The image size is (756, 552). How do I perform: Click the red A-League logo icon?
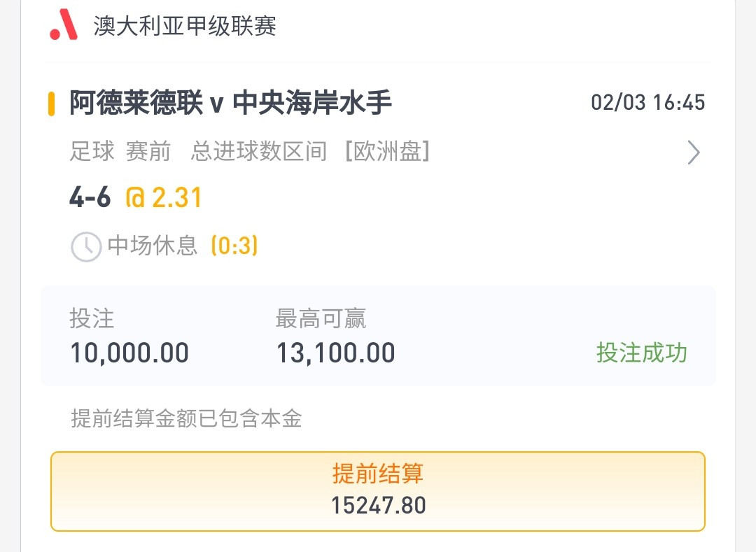click(64, 24)
